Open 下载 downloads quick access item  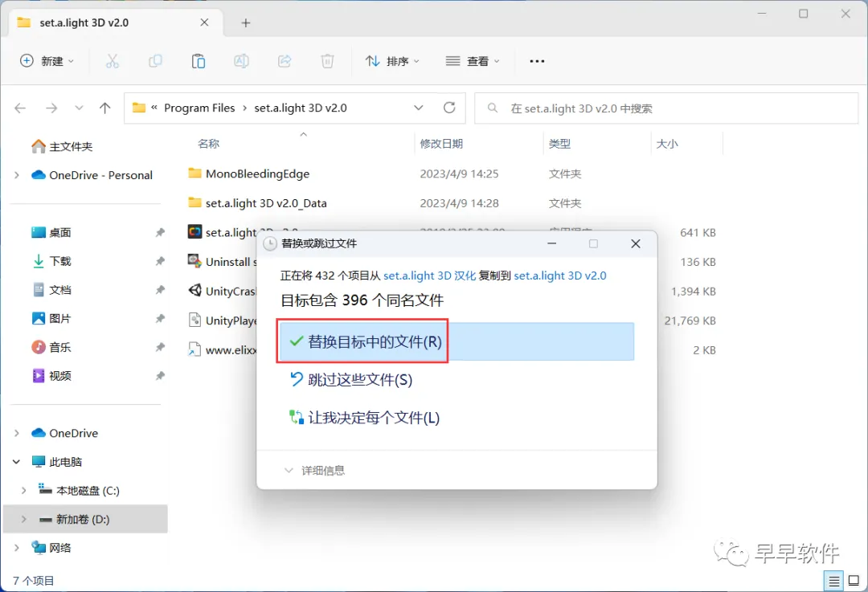[x=52, y=261]
